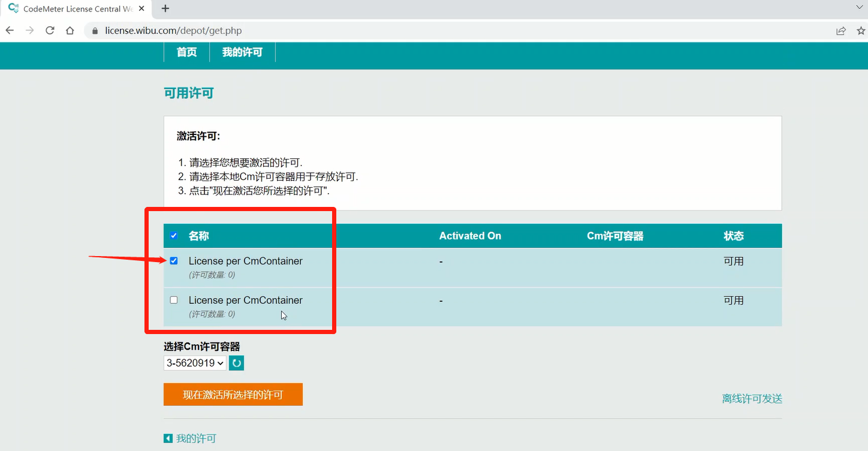View site info via the padlock icon
This screenshot has height=451, width=868.
tap(95, 31)
